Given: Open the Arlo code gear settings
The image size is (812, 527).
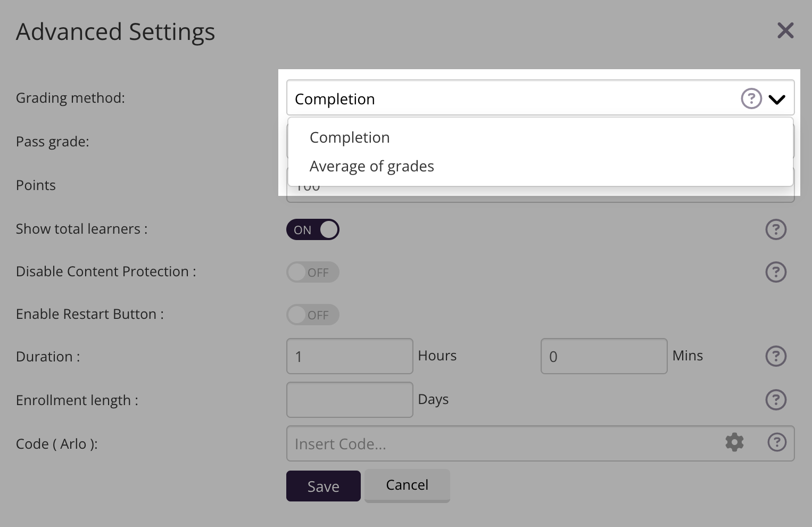Looking at the screenshot, I should coord(734,442).
